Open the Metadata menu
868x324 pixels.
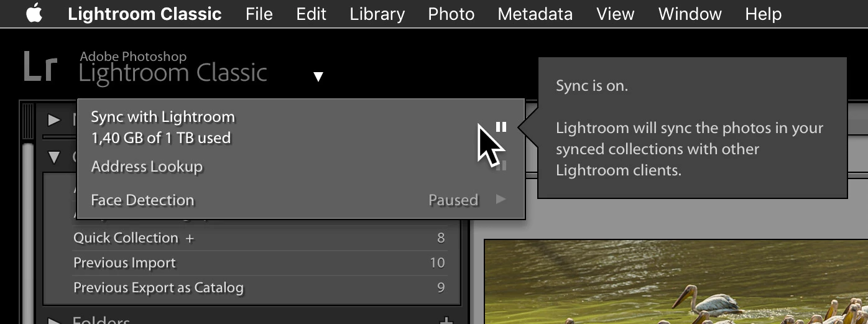click(x=535, y=14)
